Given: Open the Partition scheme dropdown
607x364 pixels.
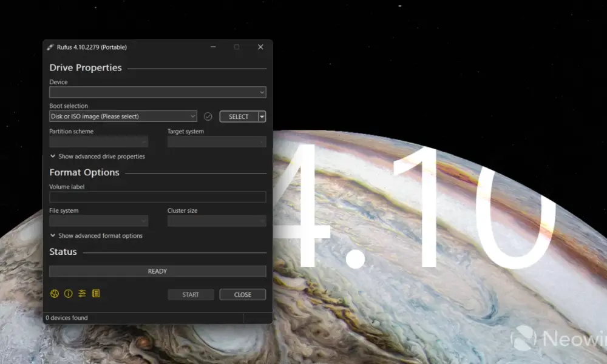Looking at the screenshot, I should tap(98, 142).
